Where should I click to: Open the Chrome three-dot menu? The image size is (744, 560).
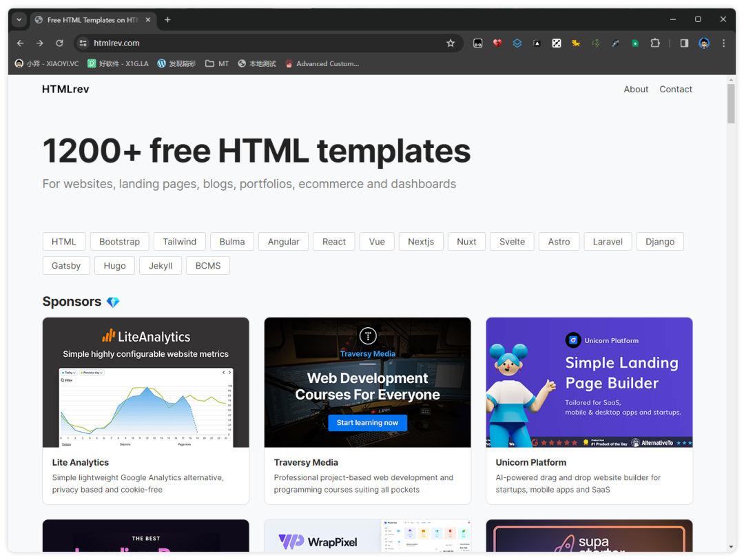coord(723,43)
